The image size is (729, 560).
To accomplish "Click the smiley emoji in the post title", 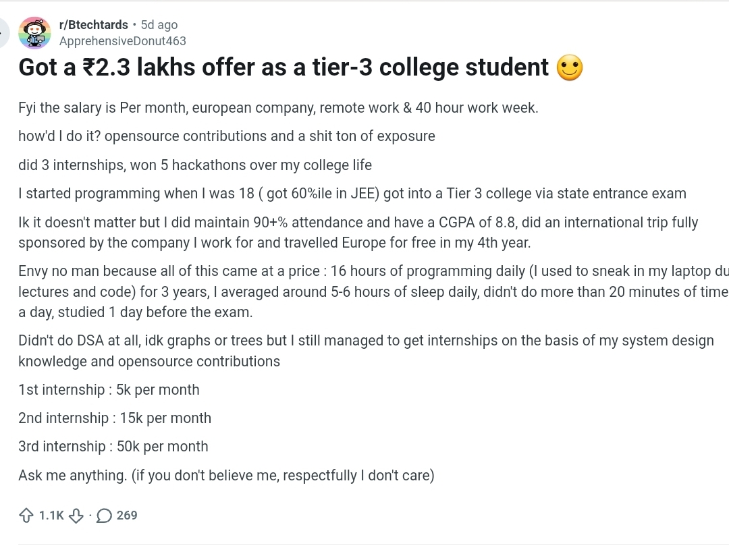I will point(569,68).
